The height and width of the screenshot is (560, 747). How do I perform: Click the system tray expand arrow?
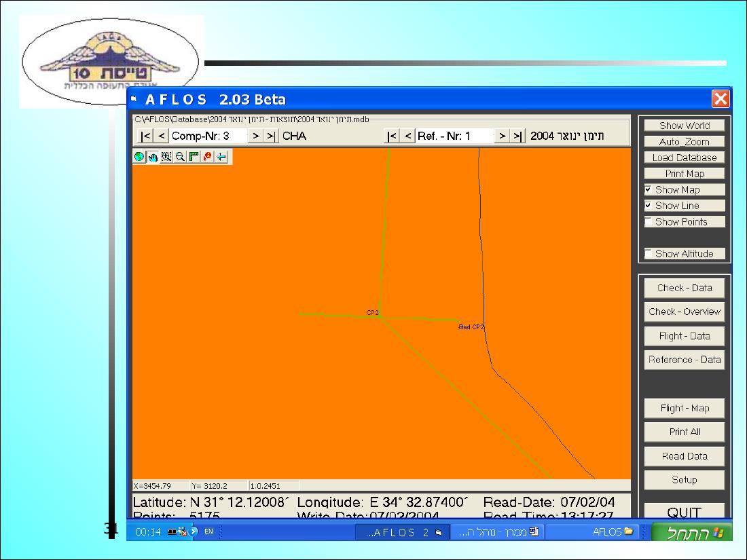(x=194, y=531)
